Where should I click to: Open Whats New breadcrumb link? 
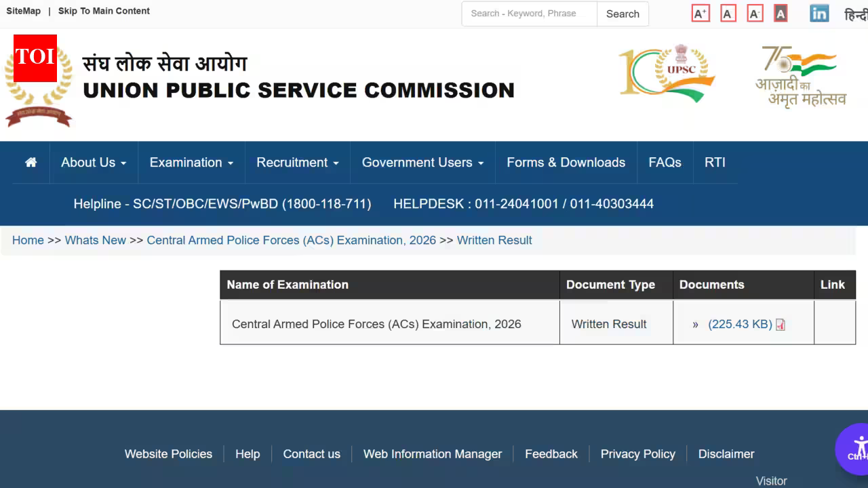coord(96,240)
